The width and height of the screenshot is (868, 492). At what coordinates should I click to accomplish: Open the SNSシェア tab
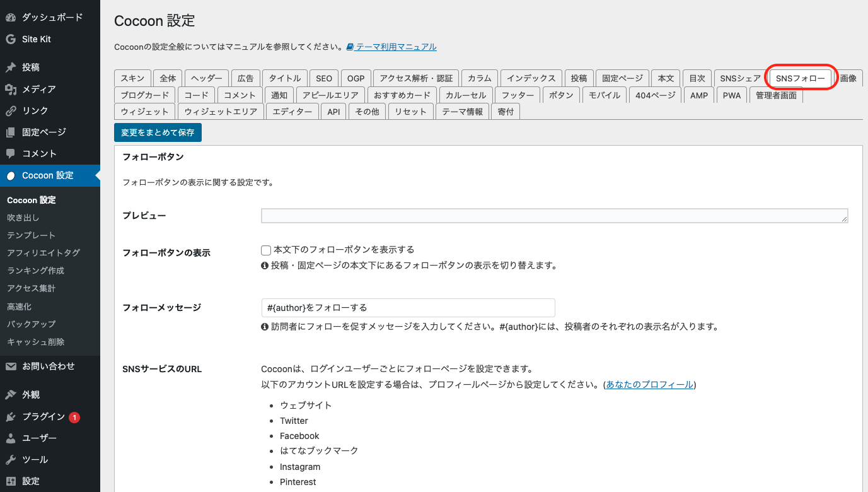pos(741,78)
